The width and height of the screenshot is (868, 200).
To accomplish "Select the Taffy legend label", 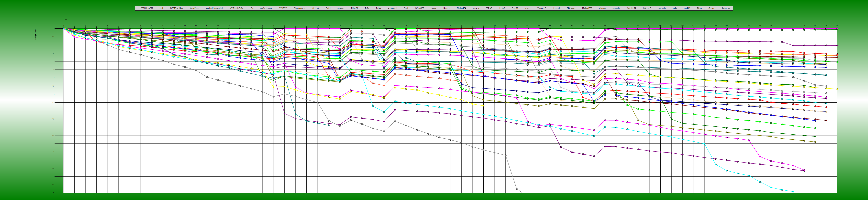I will click(367, 8).
